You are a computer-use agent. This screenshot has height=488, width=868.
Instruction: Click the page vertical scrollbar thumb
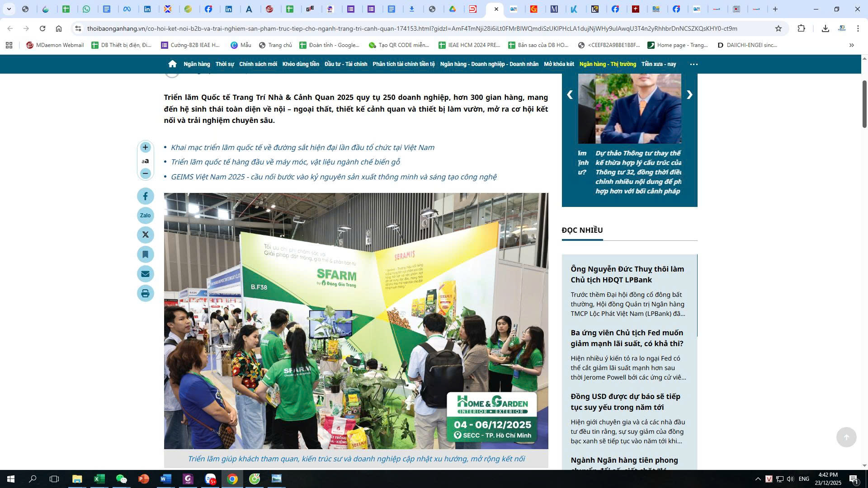pos(864,104)
